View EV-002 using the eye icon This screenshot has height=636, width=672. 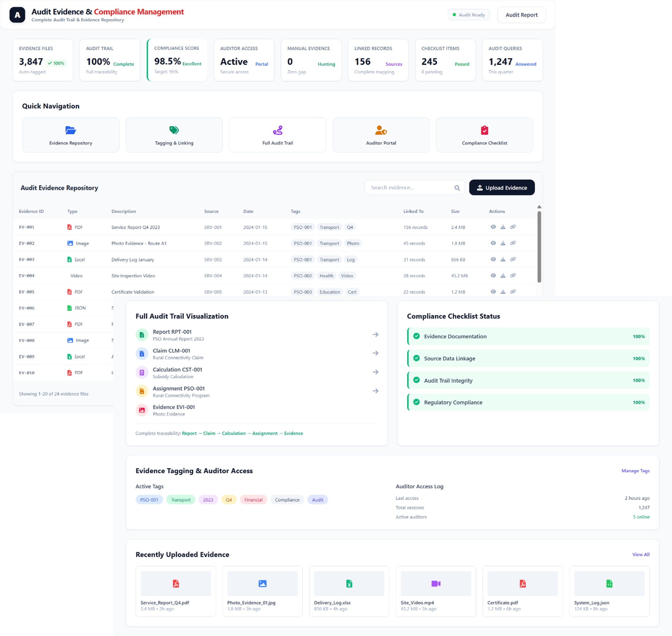pos(493,243)
